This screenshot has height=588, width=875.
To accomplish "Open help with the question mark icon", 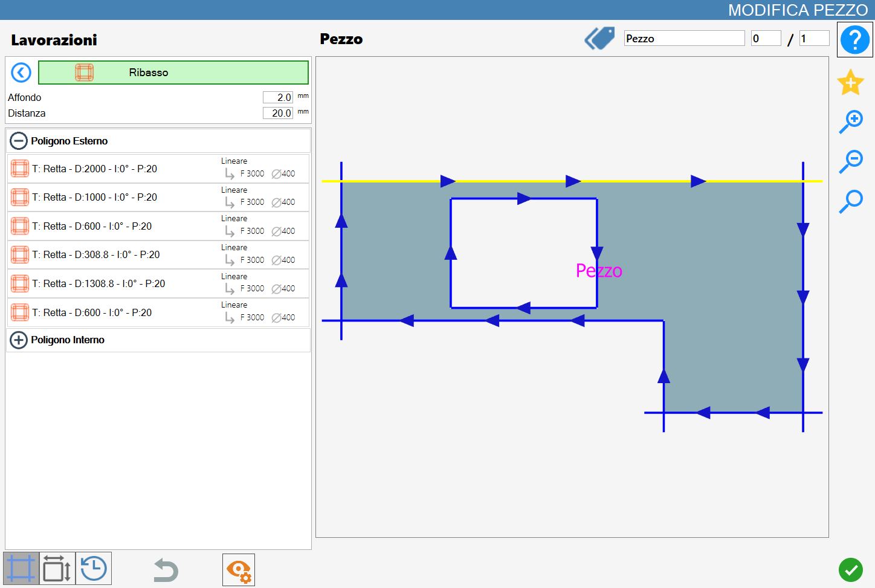I will click(x=854, y=40).
